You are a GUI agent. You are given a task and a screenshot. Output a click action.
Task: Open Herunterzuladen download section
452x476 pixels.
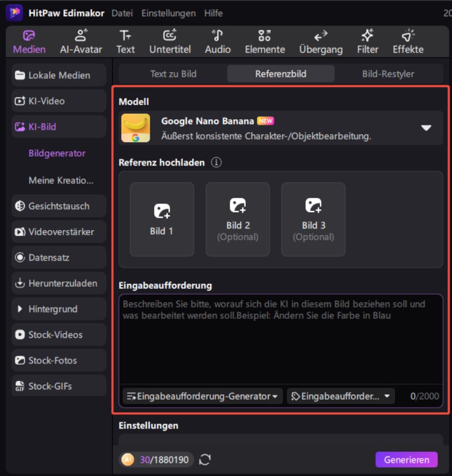[x=59, y=283]
